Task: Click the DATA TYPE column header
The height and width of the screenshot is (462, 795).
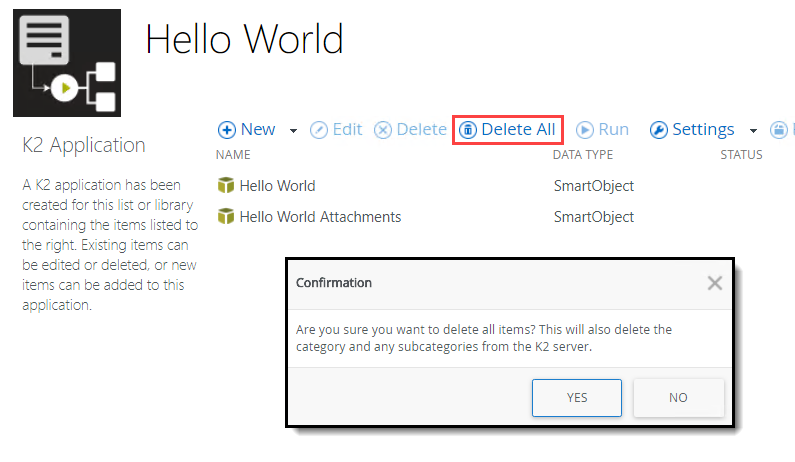Action: [582, 155]
